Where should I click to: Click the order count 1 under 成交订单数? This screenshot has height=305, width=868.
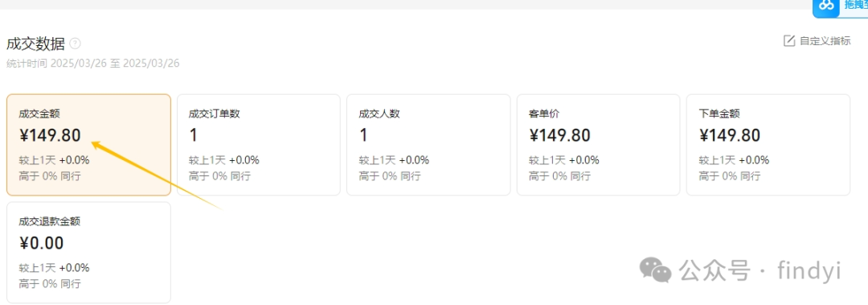click(193, 135)
